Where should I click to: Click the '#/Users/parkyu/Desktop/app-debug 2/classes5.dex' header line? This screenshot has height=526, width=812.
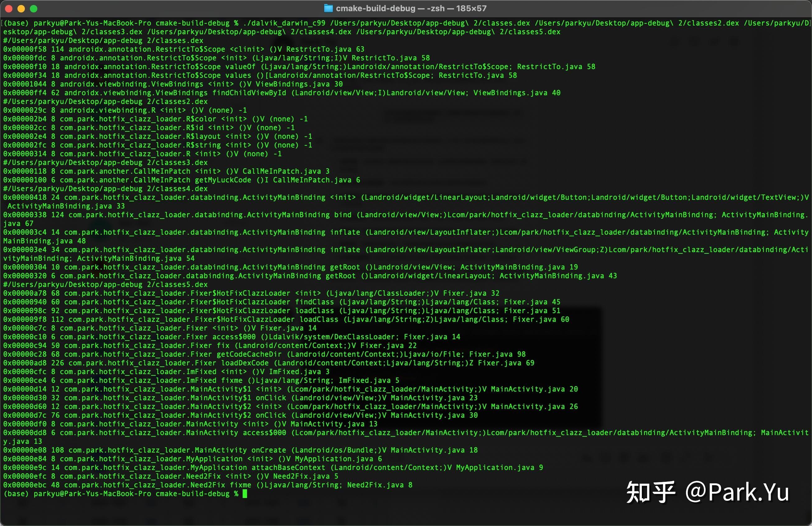105,284
